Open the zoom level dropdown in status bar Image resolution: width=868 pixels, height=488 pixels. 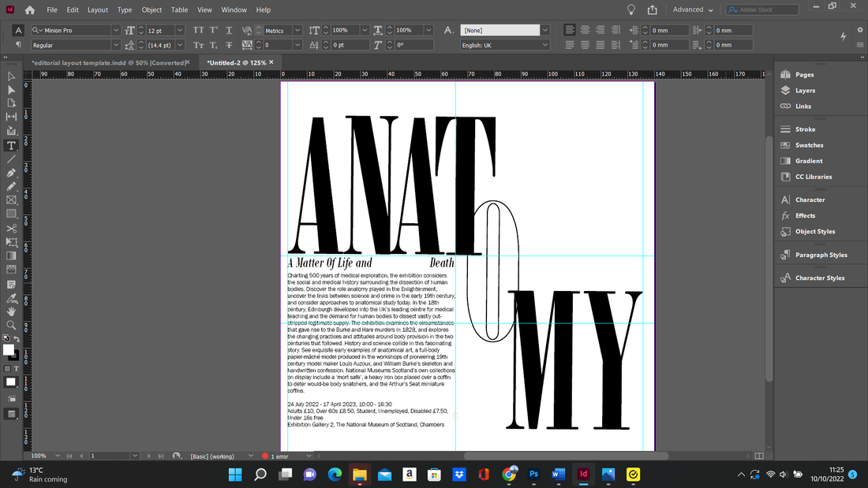pos(58,456)
